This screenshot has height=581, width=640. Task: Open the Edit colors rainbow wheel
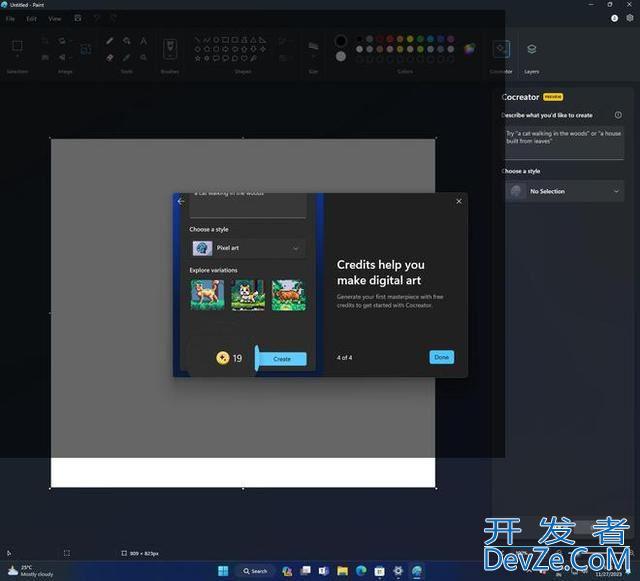click(x=470, y=49)
